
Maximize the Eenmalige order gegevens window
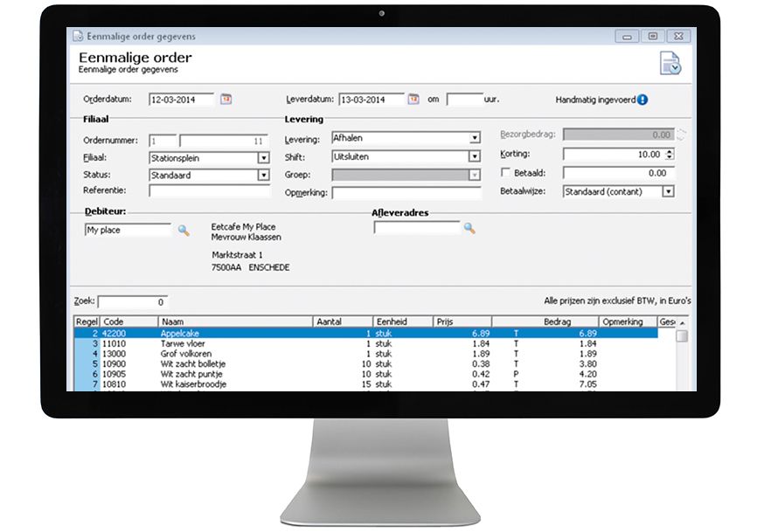click(x=652, y=37)
